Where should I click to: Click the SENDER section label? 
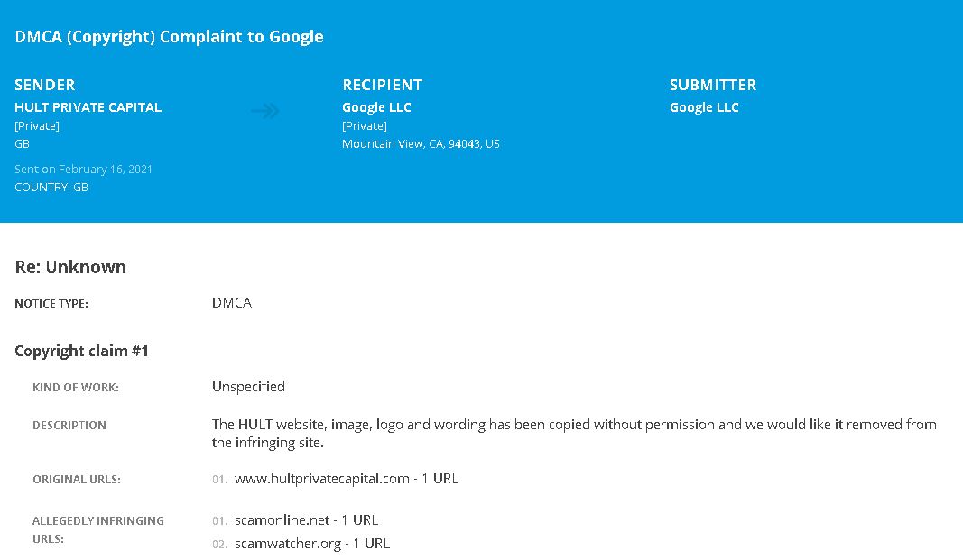(45, 85)
